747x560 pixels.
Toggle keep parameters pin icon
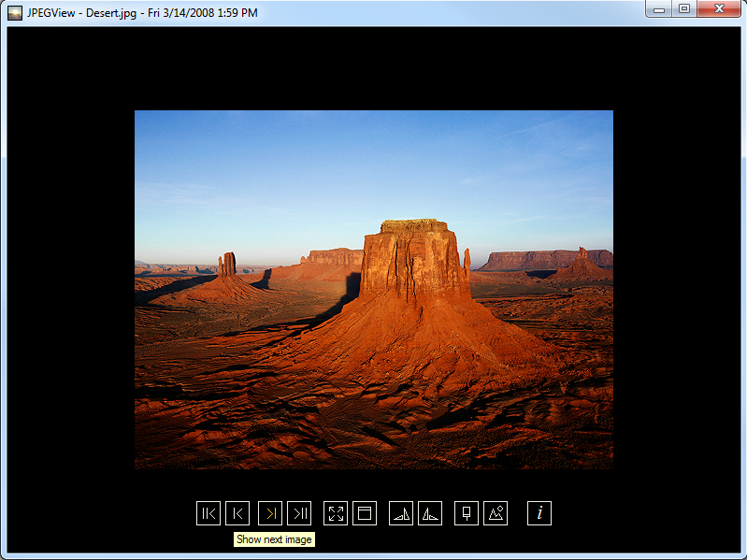pyautogui.click(x=467, y=513)
